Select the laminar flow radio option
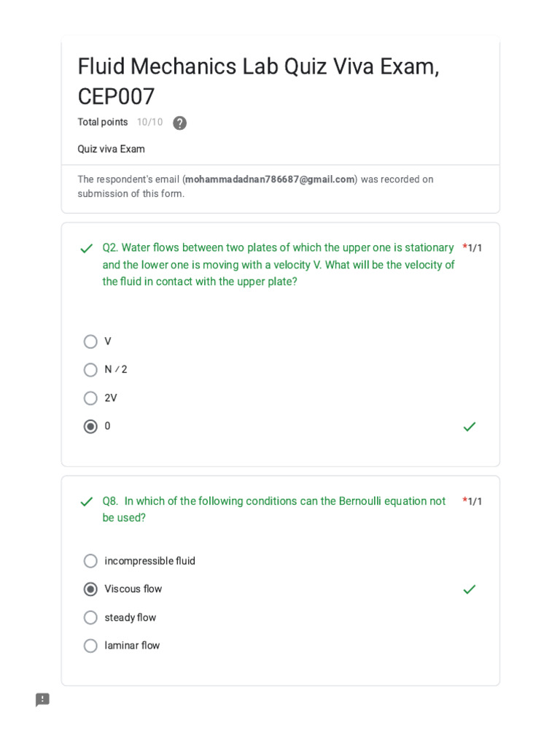 pyautogui.click(x=90, y=646)
